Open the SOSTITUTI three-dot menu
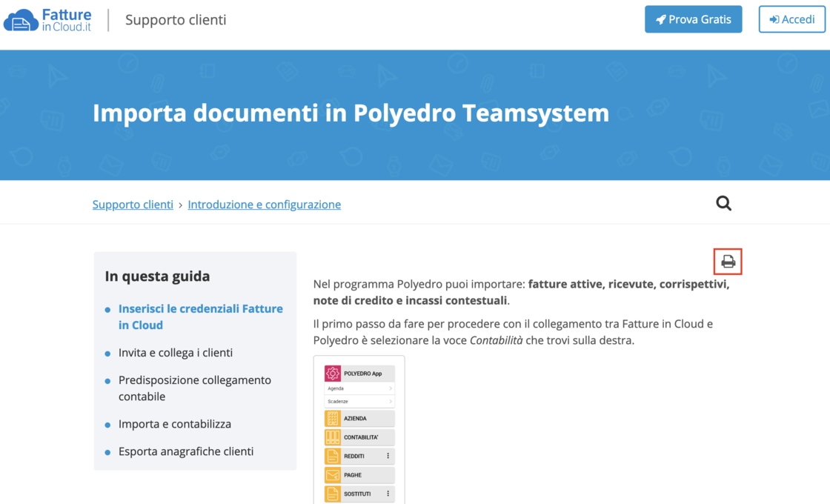 [x=388, y=494]
